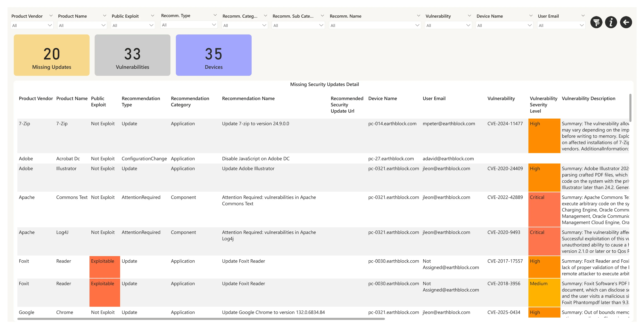Click the back arrow icon
The image size is (644, 329).
click(626, 22)
